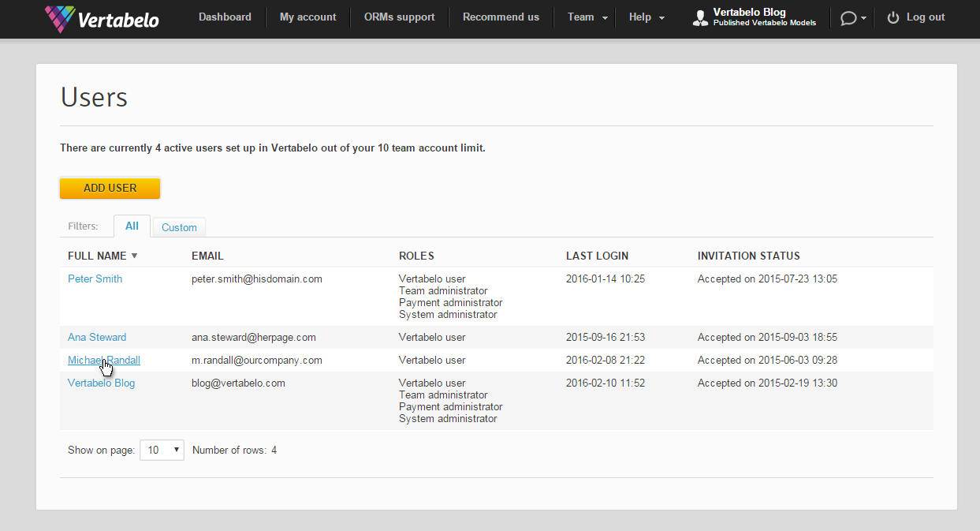The width and height of the screenshot is (980, 531).
Task: Sort table by LAST LOGIN column header
Action: point(597,256)
